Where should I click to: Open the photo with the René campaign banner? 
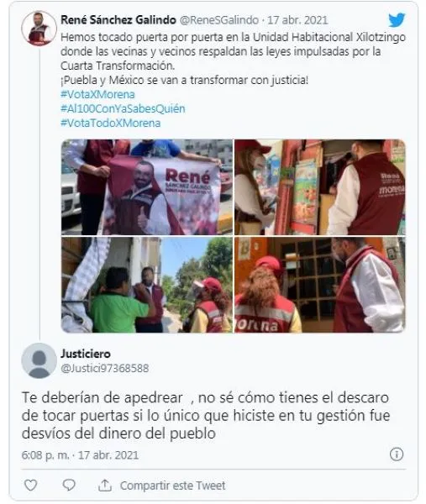(x=147, y=187)
